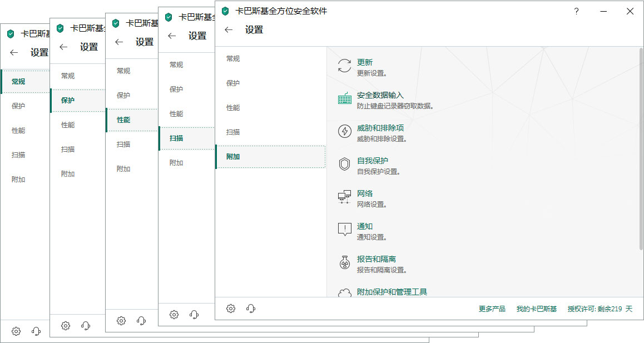The width and height of the screenshot is (644, 343).
Task: Click the 保护 tab in the window with 常规 highlighted
Action: [x=18, y=106]
